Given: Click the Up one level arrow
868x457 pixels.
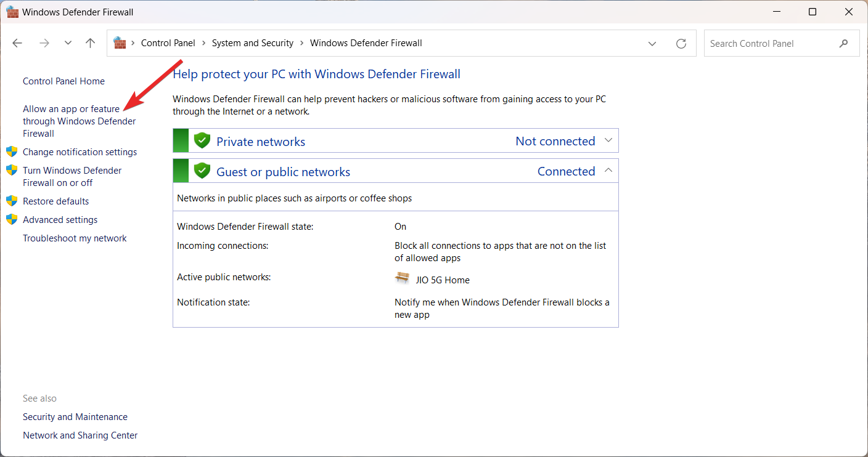Looking at the screenshot, I should 91,43.
